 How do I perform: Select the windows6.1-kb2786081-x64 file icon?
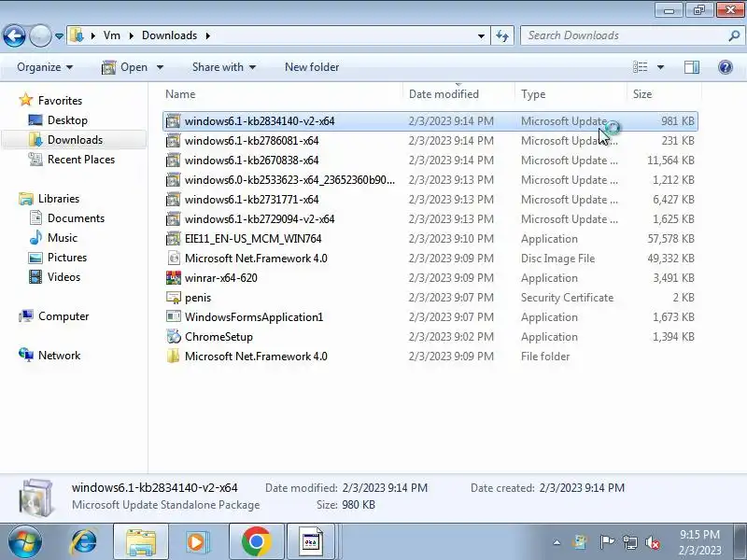(174, 141)
